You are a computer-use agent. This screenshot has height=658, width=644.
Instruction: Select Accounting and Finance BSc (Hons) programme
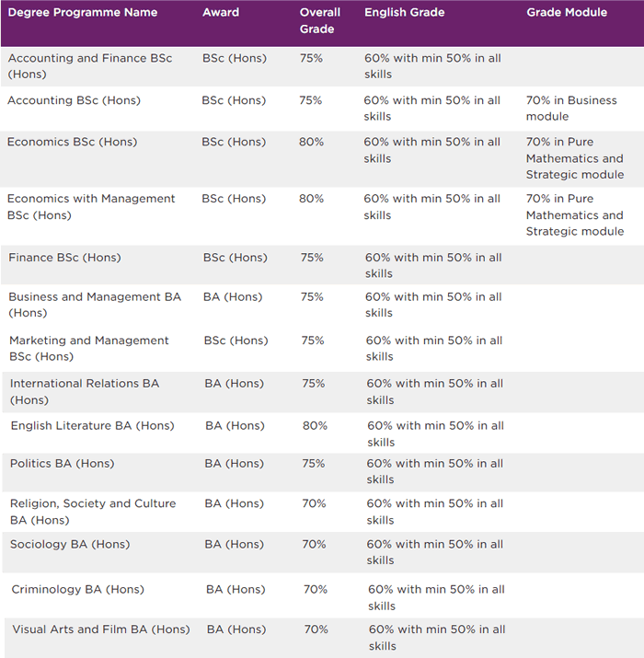pos(90,66)
